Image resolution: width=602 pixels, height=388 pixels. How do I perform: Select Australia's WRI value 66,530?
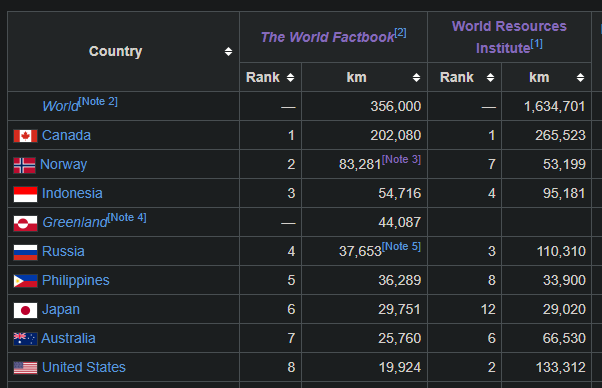tap(564, 338)
